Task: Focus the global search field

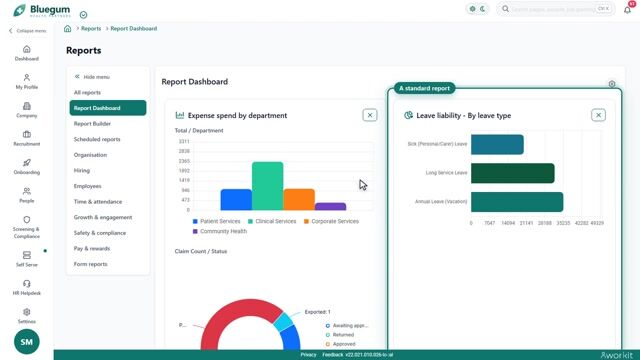Action: coord(556,9)
